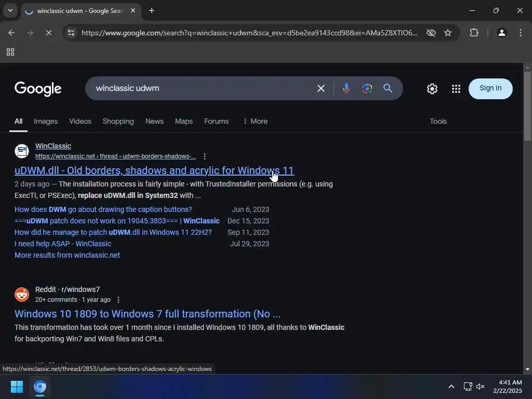The height and width of the screenshot is (399, 532).
Task: Open the search Tools options
Action: (x=438, y=121)
